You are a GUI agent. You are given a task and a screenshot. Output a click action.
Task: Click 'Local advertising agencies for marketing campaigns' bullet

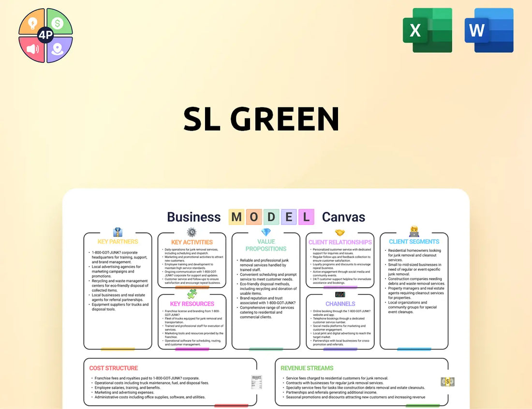coord(117,271)
